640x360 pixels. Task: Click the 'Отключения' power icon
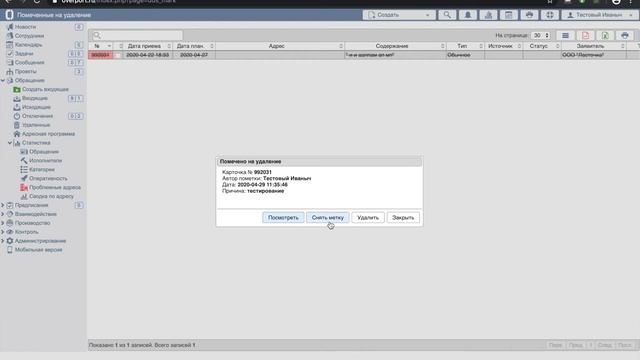click(17, 116)
